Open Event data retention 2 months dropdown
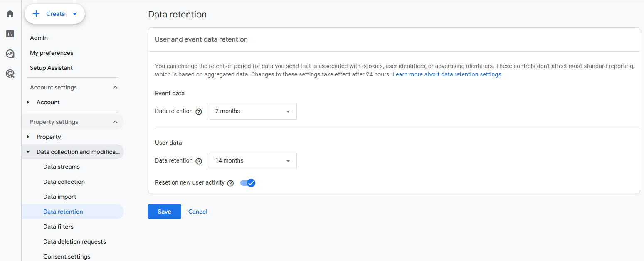This screenshot has height=261, width=644. tap(253, 111)
